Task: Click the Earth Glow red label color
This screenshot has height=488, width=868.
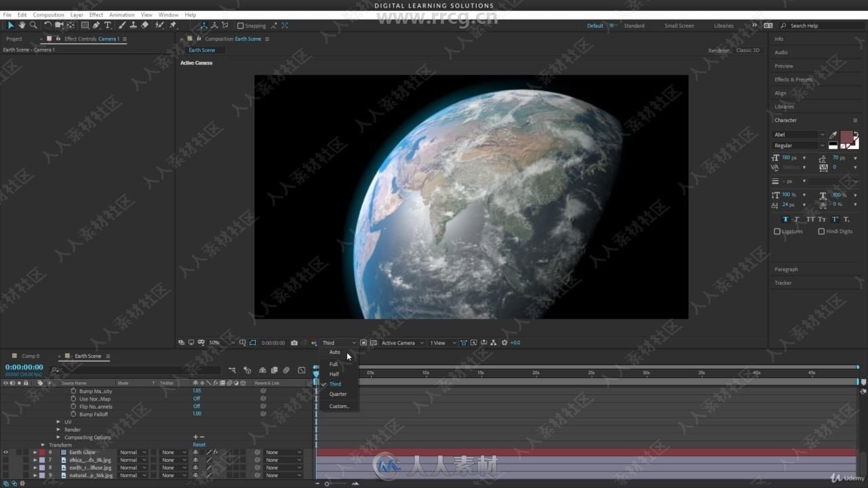Action: click(41, 452)
